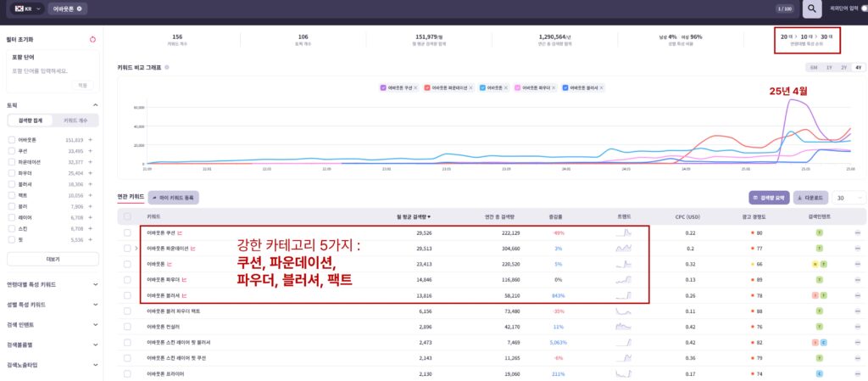Expand the 연령대별 특성 키워드 section
The image size is (868, 381).
pyautogui.click(x=92, y=285)
